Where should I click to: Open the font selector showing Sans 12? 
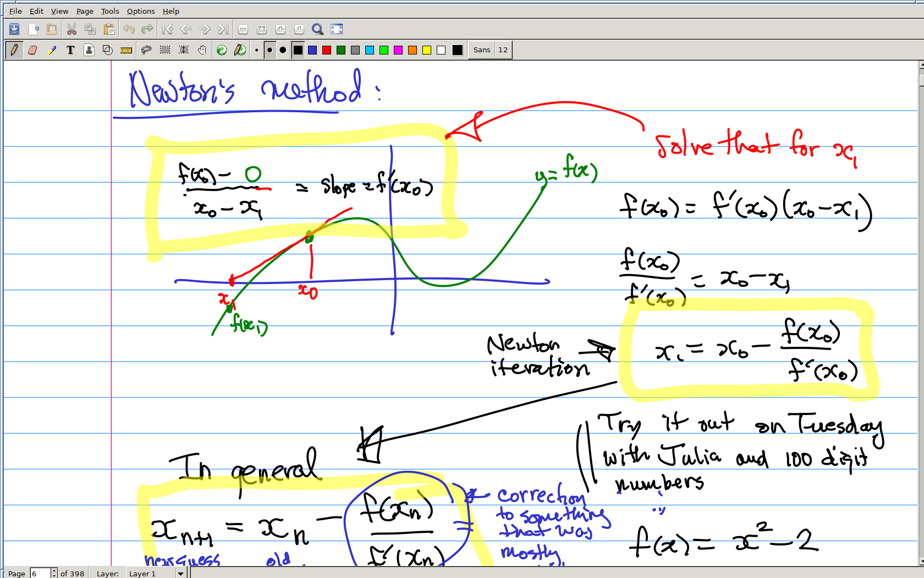490,50
